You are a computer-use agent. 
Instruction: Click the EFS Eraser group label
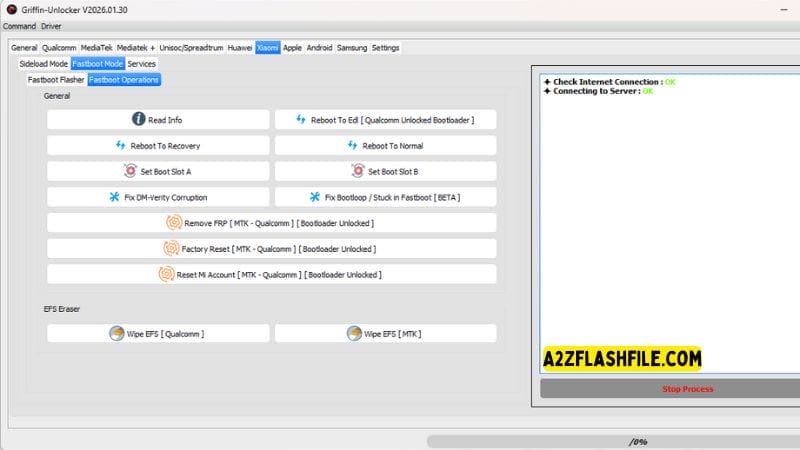click(62, 309)
